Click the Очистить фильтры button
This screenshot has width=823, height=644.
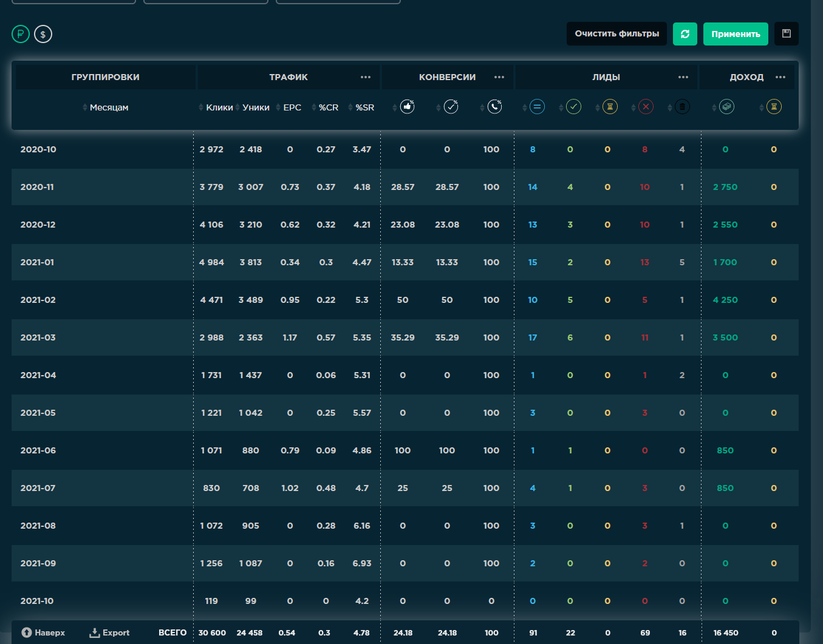[x=616, y=34]
